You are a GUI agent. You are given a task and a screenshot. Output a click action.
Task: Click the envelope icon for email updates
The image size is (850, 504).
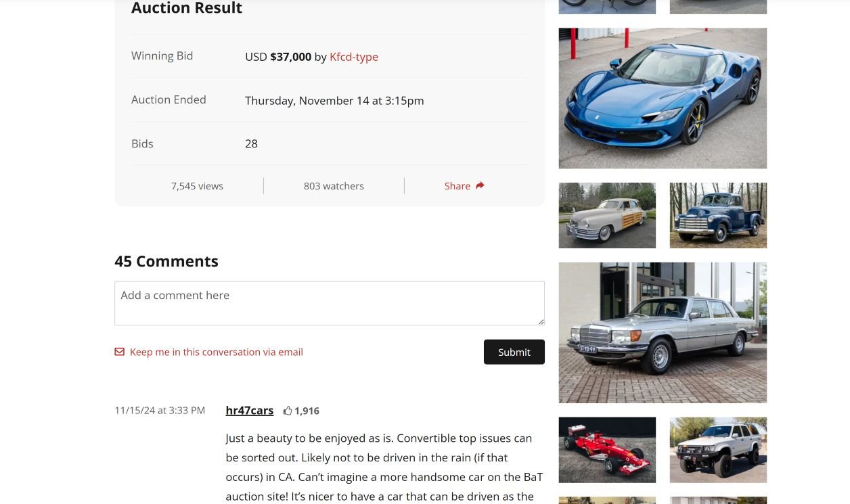(x=119, y=352)
